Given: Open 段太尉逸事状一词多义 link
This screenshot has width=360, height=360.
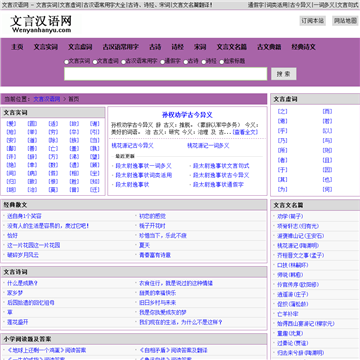Looking at the screenshot, I should (x=144, y=166).
